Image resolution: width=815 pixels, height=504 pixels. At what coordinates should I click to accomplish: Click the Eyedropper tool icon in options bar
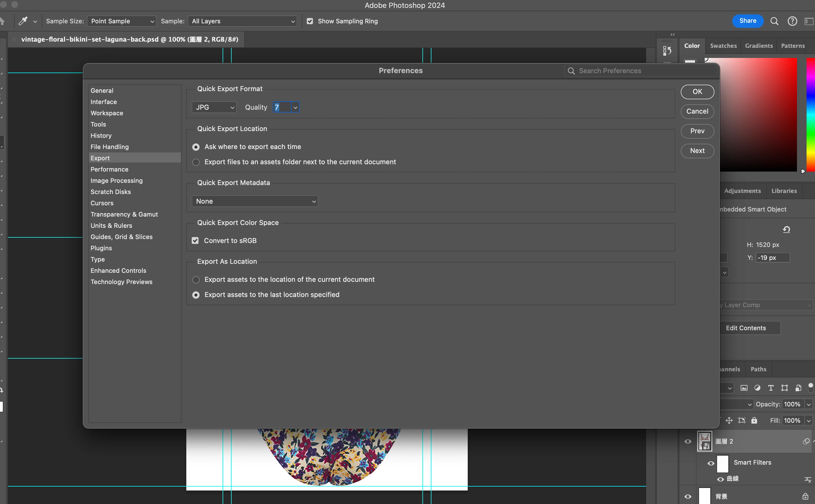(x=23, y=21)
